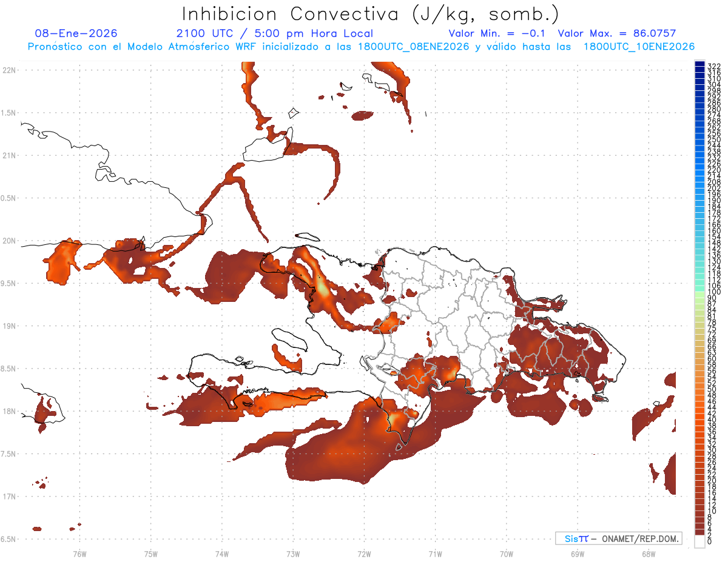The height and width of the screenshot is (562, 728).
Task: Click 'Valor Max. = 86.0757' text
Action: point(617,33)
